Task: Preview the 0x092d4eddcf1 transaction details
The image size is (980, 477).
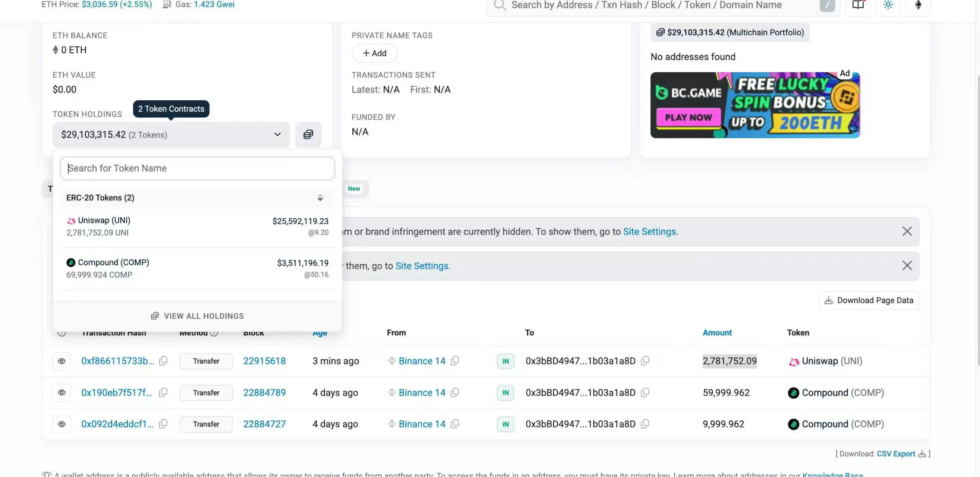Action: [62, 424]
